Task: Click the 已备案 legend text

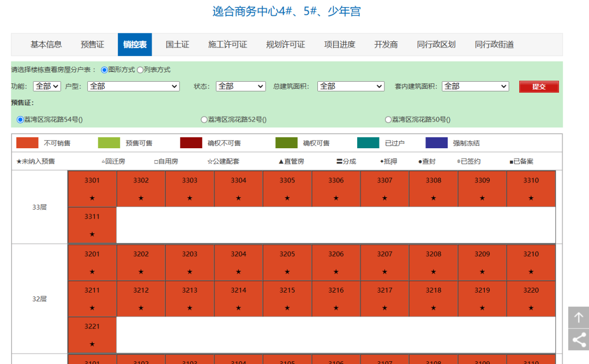Action: click(x=523, y=161)
